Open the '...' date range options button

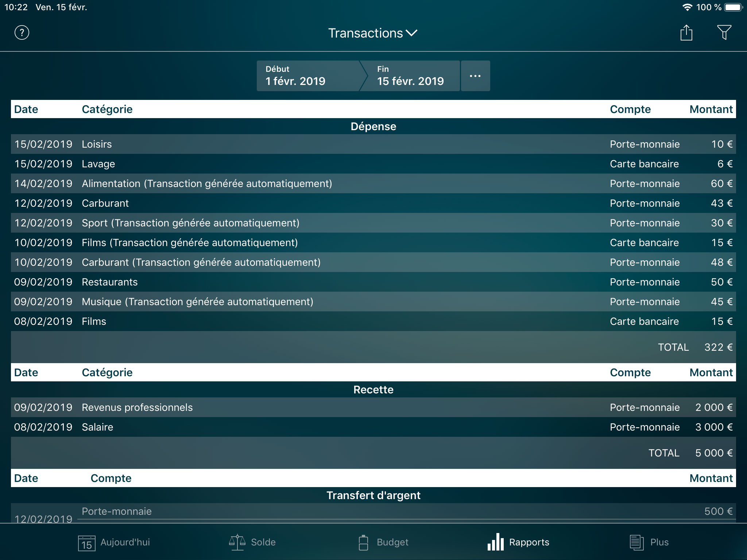pos(475,76)
